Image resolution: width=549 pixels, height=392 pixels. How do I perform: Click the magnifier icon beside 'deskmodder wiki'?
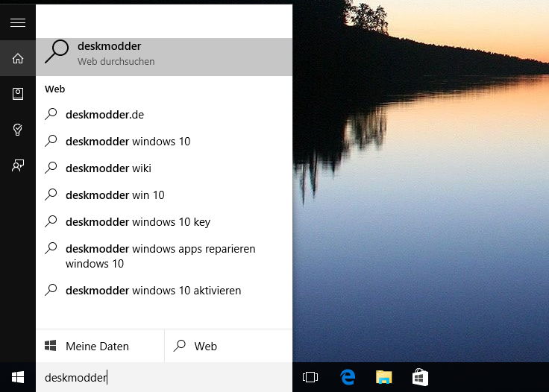(x=51, y=168)
